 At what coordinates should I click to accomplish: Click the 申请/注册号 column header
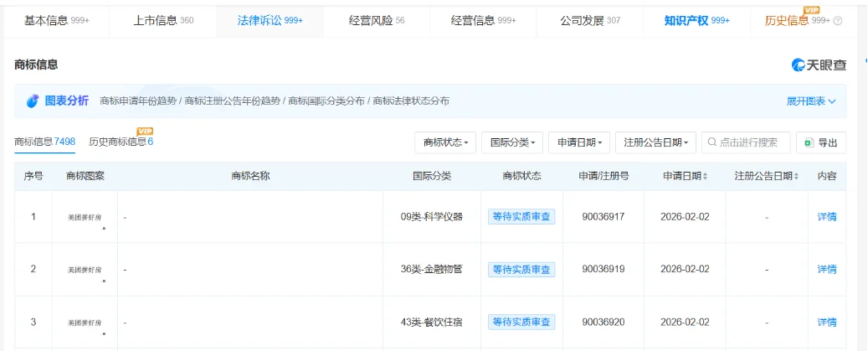603,176
